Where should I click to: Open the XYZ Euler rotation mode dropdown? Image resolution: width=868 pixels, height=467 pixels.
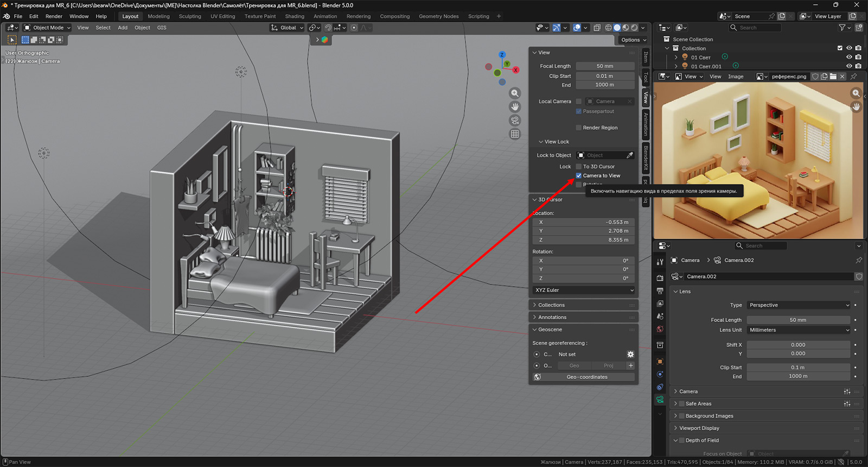coord(584,290)
